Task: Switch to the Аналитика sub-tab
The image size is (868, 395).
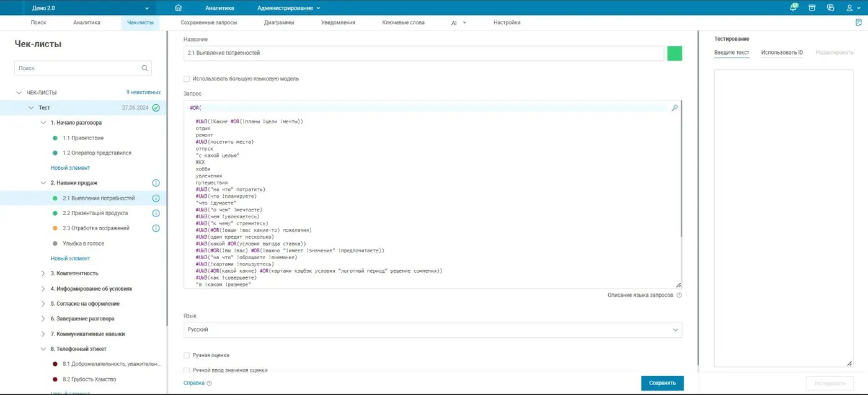Action: click(x=87, y=22)
